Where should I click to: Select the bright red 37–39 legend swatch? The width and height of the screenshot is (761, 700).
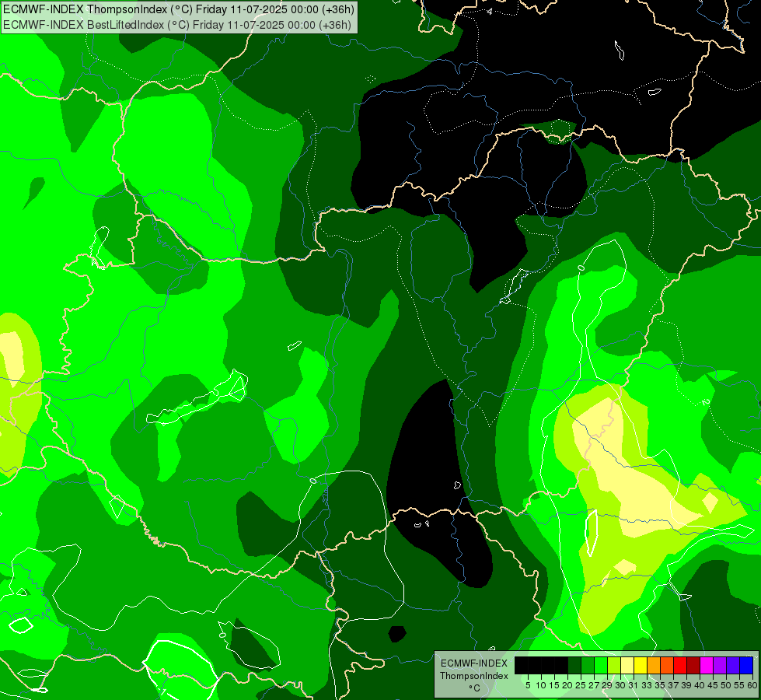tap(680, 665)
